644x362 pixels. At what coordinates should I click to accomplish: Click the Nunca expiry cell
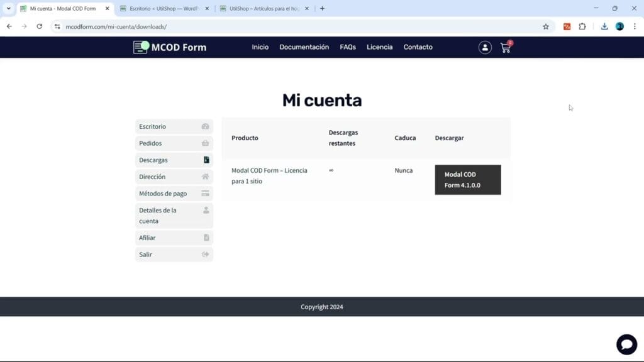tap(404, 170)
